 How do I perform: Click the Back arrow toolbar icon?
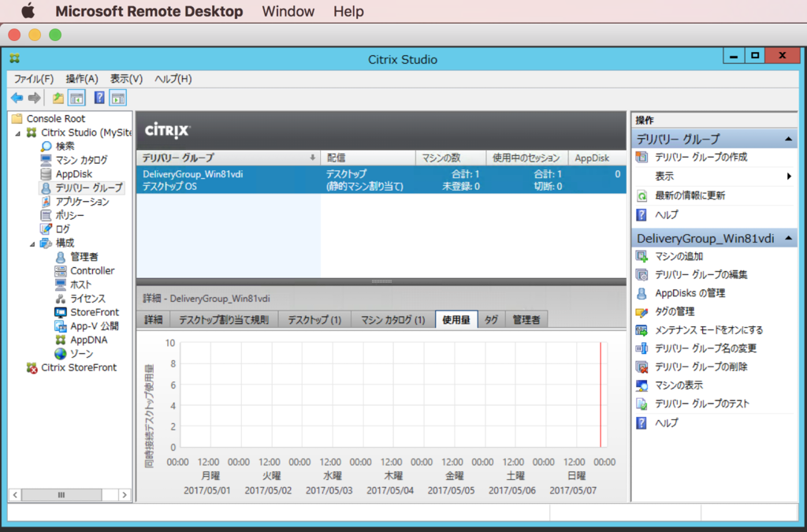(17, 98)
